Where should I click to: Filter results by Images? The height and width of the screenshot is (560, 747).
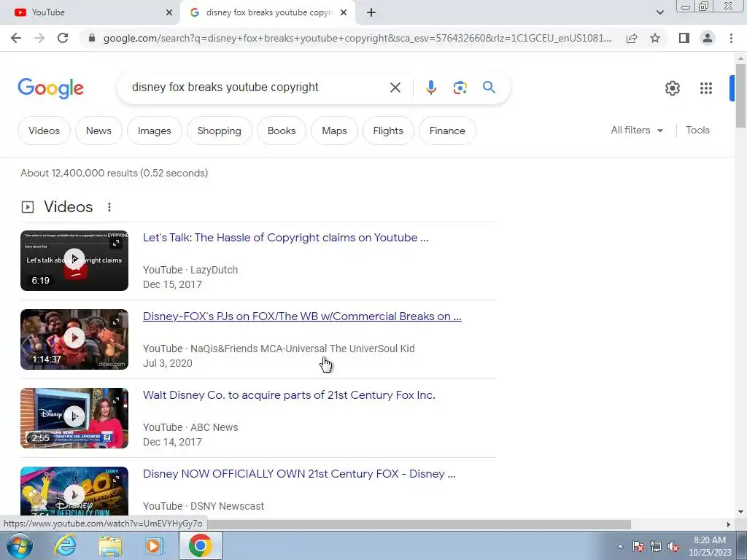155,131
